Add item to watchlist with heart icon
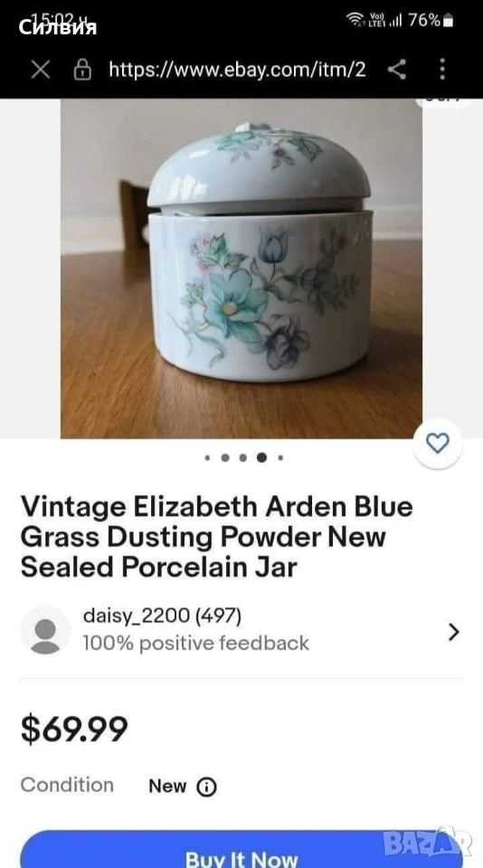This screenshot has height=868, width=483. coord(438,443)
